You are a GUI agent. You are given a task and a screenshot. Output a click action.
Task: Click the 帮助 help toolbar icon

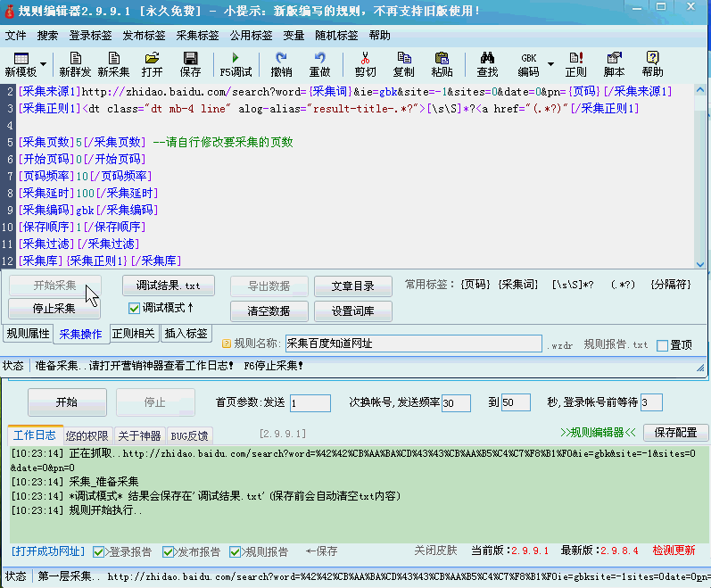652,64
